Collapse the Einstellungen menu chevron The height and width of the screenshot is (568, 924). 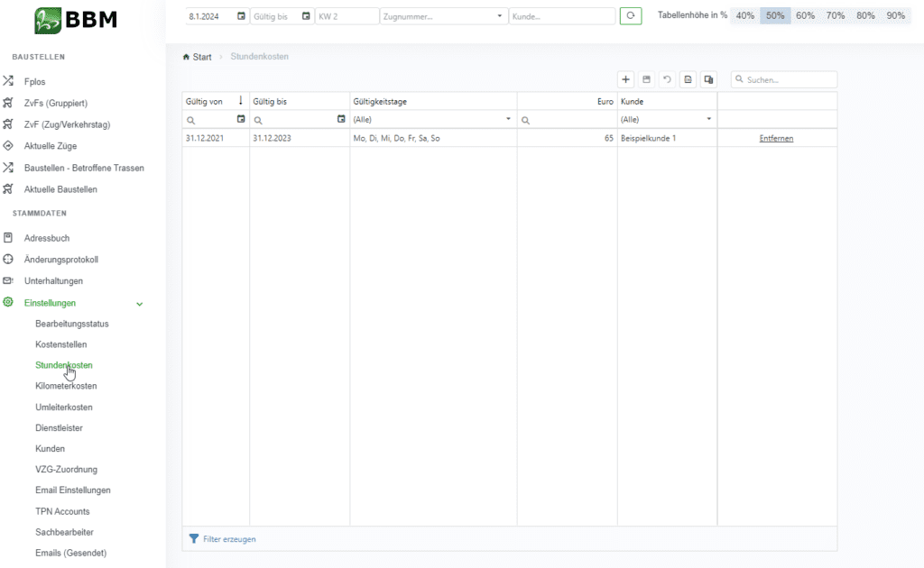(139, 304)
